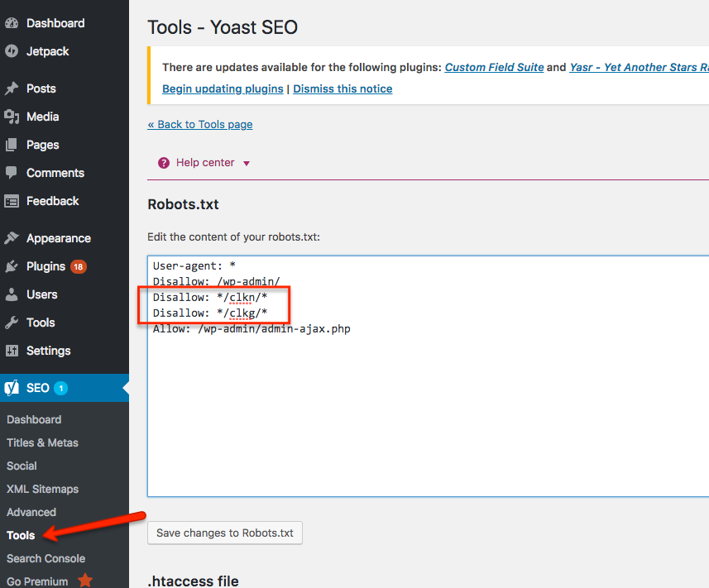Click the Plugins update count badge 18
Viewport: 709px width, 588px height.
(79, 266)
